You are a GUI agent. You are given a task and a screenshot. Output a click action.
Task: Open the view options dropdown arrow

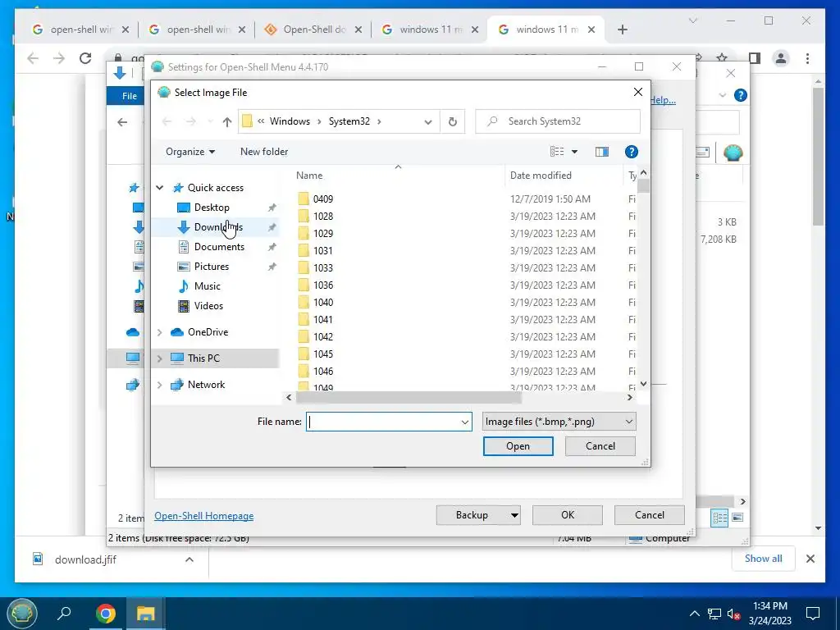(574, 152)
